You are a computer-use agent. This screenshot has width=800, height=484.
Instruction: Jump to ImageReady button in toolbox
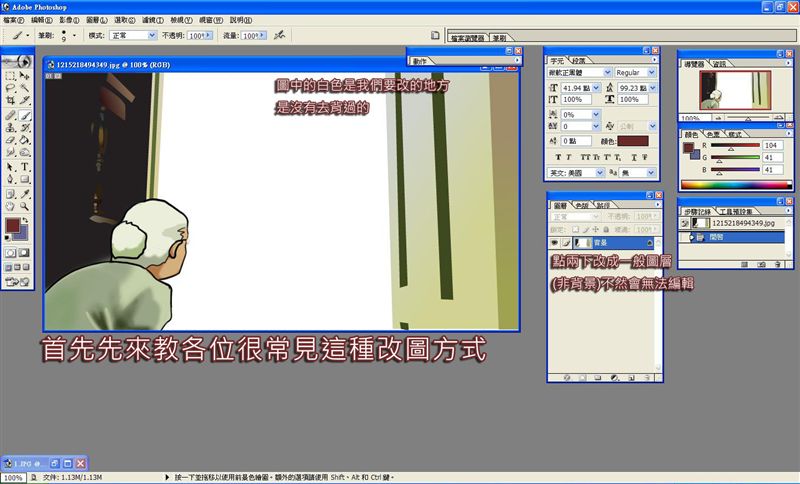click(x=17, y=282)
